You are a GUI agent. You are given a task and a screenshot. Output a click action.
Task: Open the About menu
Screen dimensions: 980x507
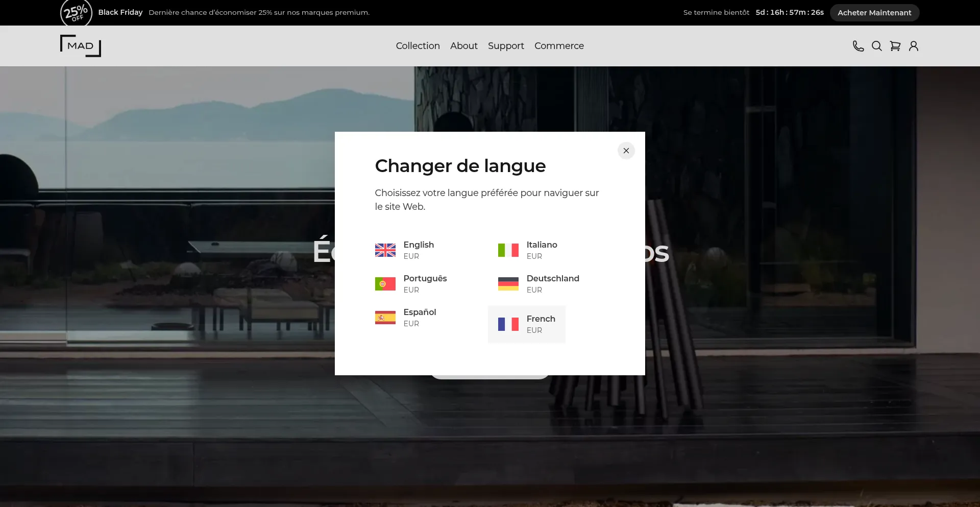click(463, 46)
